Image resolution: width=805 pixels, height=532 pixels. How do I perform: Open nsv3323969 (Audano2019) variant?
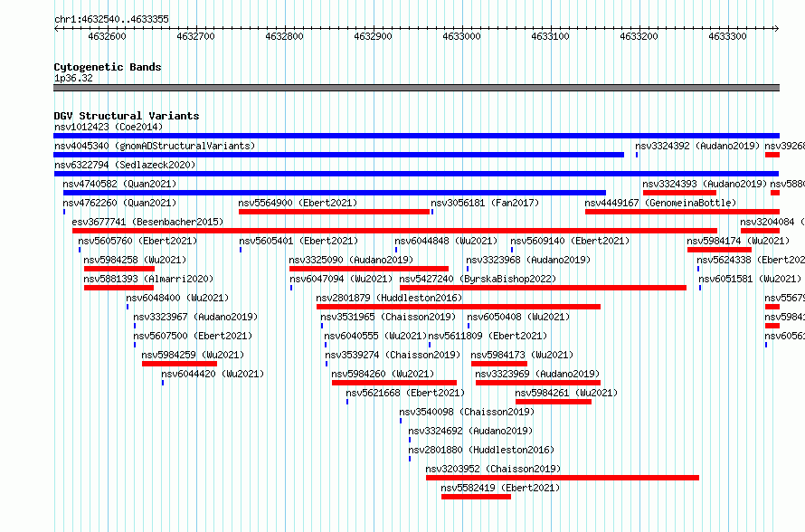point(537,374)
